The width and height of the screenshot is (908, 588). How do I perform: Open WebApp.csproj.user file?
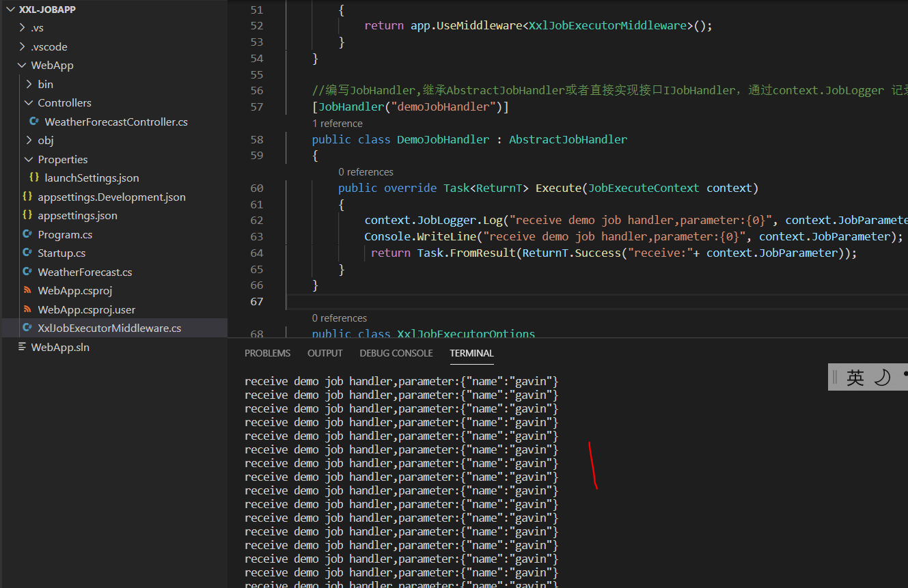coord(87,310)
